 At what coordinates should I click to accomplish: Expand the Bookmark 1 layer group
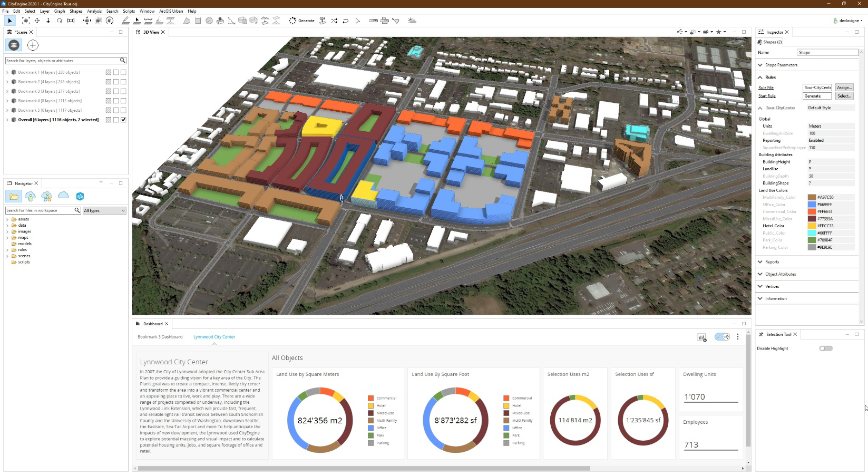7,72
